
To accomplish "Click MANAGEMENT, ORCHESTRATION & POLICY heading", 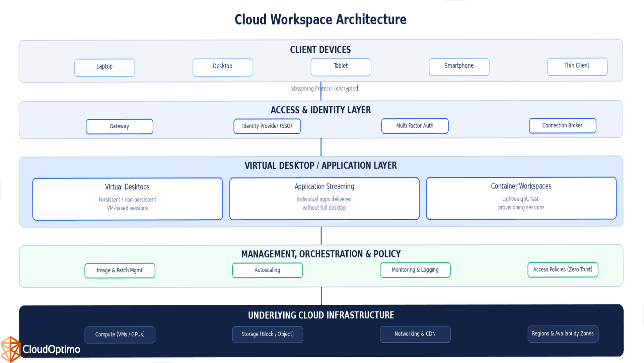I will click(321, 254).
